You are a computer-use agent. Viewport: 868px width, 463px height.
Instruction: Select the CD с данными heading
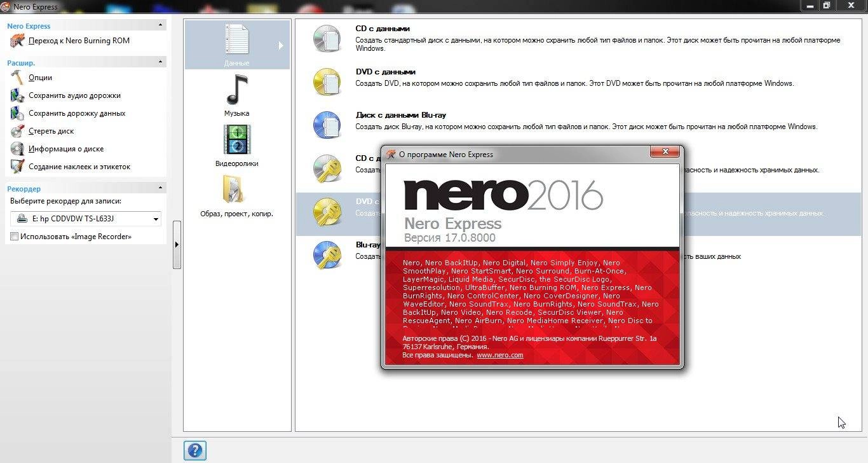point(383,29)
